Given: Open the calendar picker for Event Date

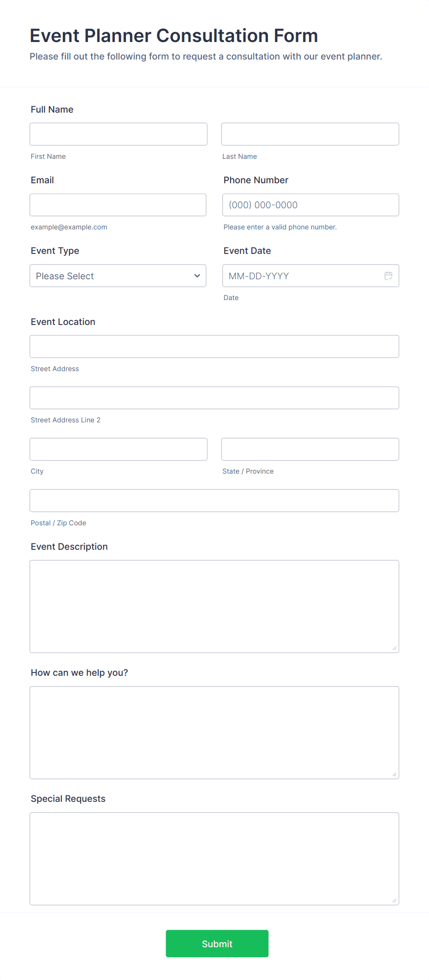Looking at the screenshot, I should tap(388, 276).
